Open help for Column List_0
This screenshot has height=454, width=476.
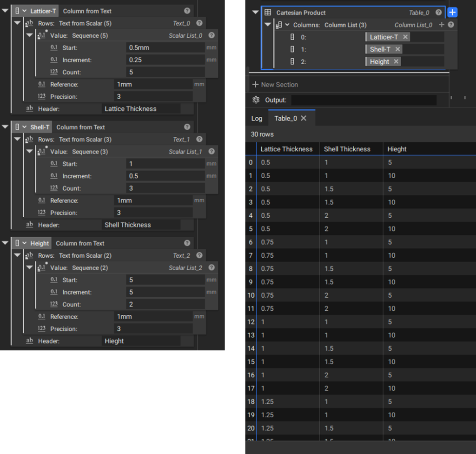click(x=451, y=25)
